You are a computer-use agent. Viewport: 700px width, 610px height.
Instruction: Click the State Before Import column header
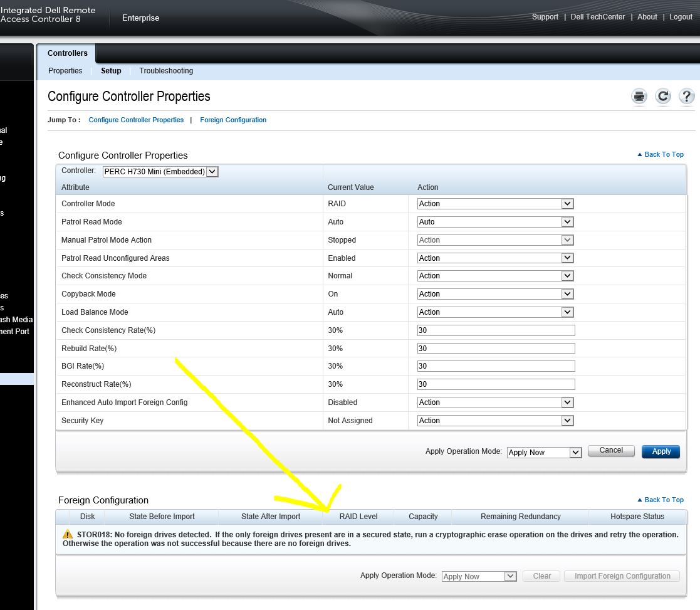[162, 516]
